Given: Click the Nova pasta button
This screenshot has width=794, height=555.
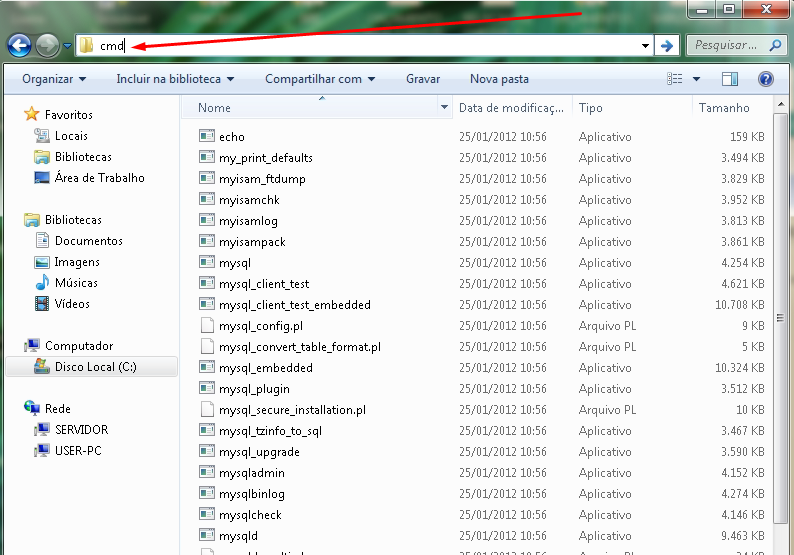Looking at the screenshot, I should click(x=499, y=79).
